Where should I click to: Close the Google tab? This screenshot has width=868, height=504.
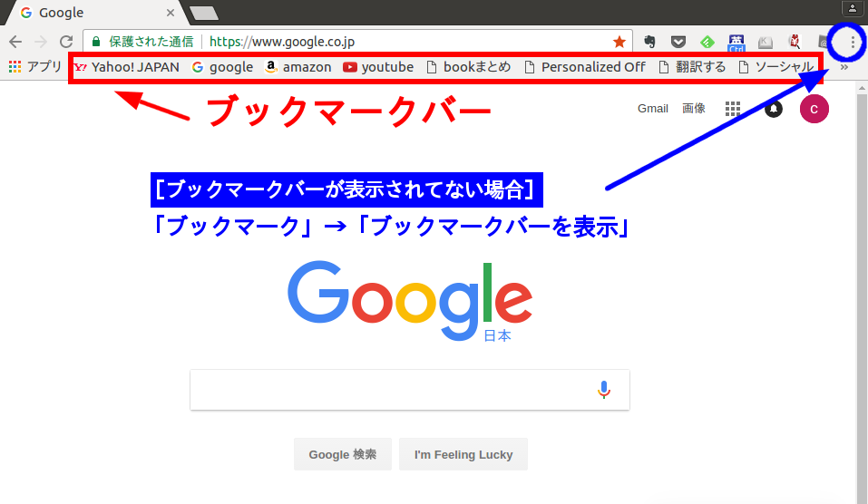[171, 13]
